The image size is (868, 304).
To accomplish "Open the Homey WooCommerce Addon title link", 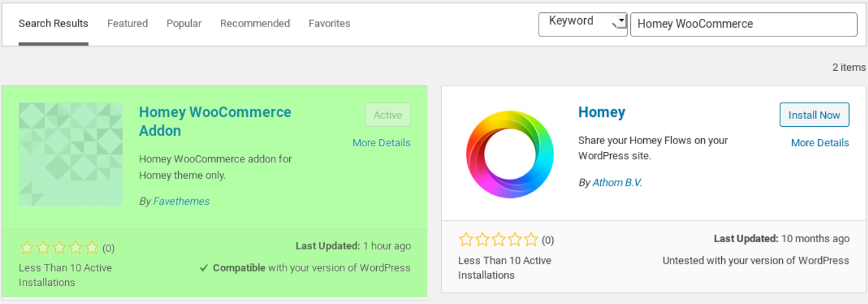I will [215, 121].
